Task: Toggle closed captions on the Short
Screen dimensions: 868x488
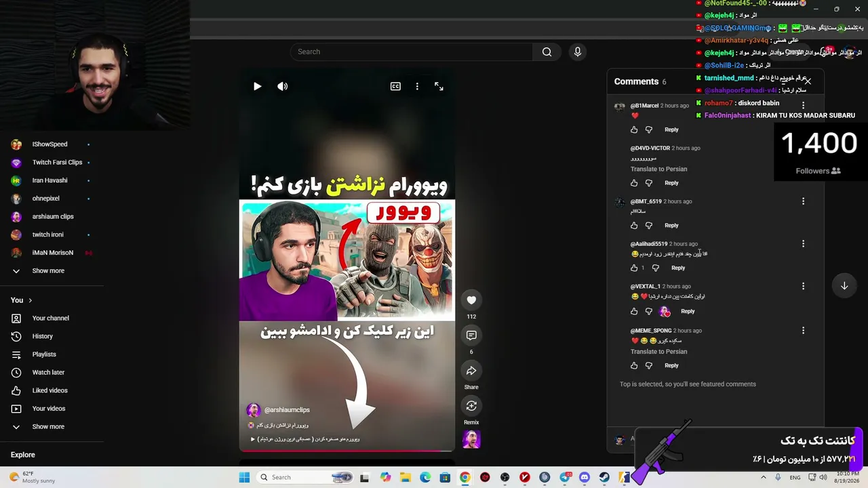Action: coord(395,86)
